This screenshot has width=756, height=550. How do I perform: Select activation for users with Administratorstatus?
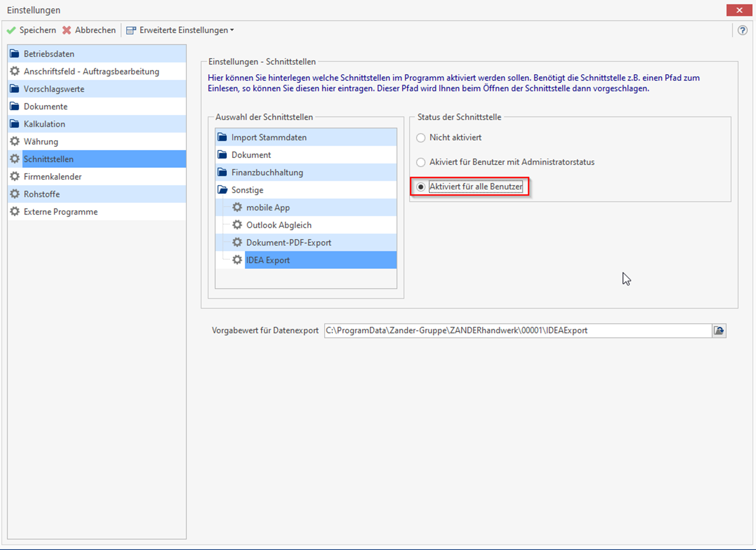pos(421,162)
